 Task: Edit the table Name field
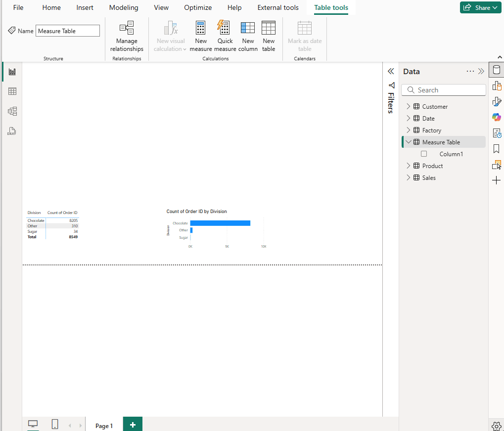point(67,31)
